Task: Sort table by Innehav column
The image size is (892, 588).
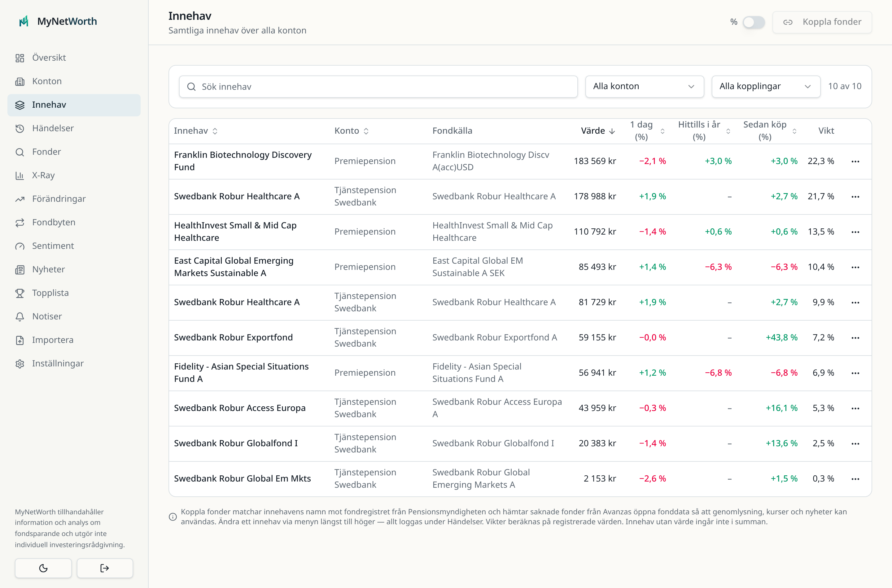Action: pos(195,131)
